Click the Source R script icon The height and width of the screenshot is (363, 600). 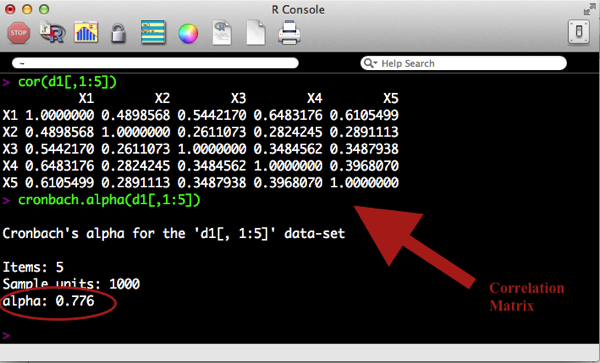52,32
